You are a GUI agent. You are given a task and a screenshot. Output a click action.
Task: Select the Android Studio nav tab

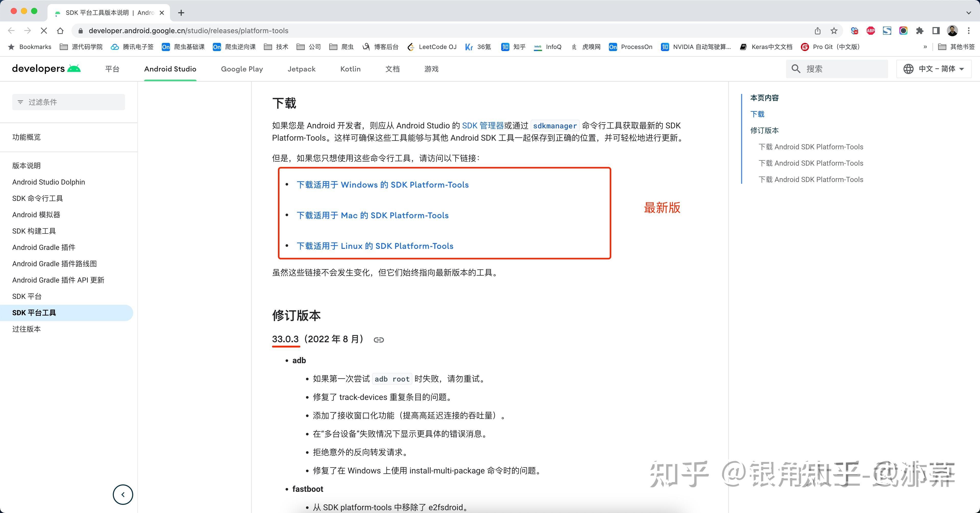[170, 69]
